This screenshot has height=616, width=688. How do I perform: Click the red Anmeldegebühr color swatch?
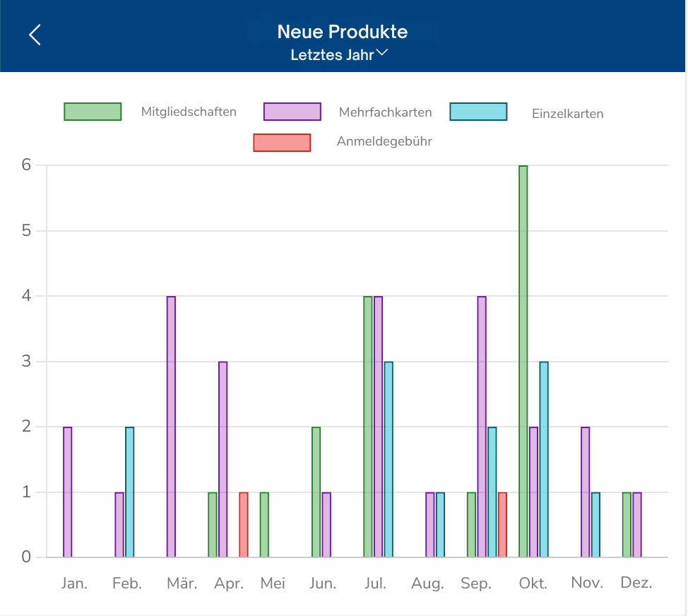(x=282, y=143)
